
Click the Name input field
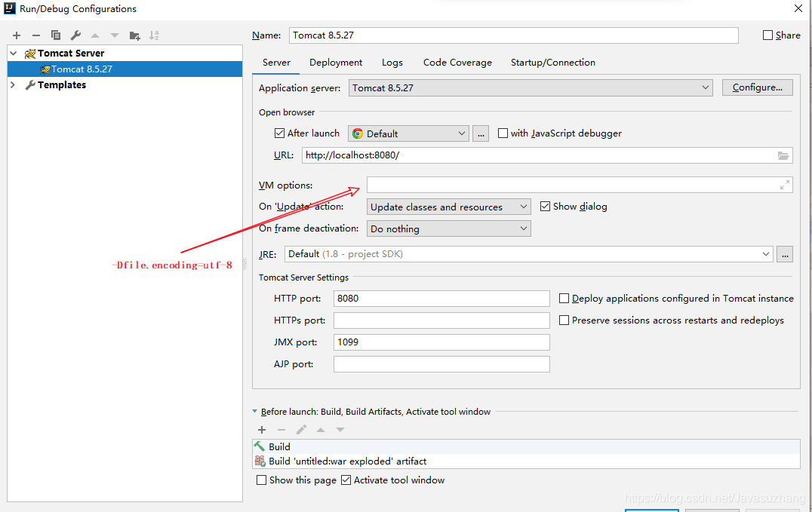(514, 35)
